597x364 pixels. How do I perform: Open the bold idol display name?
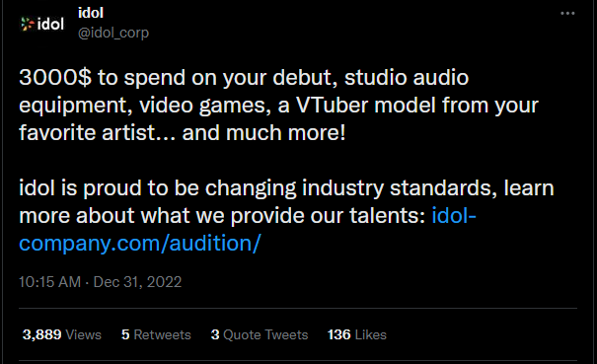[91, 13]
